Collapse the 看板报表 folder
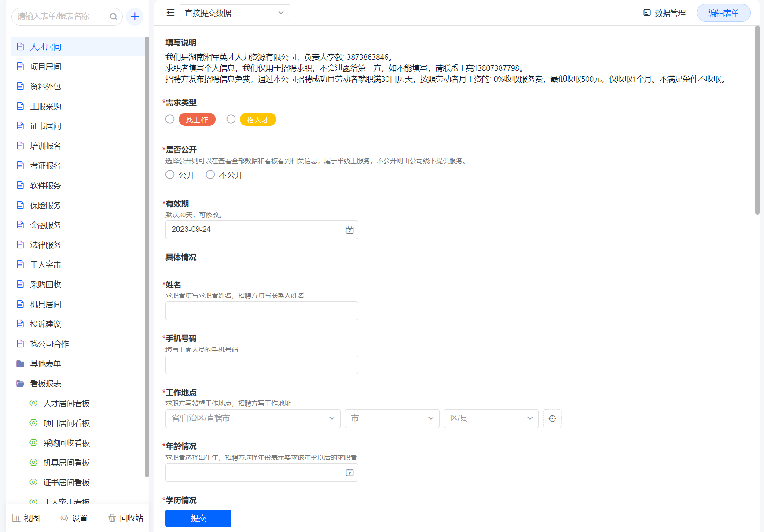The width and height of the screenshot is (764, 532). tap(45, 383)
